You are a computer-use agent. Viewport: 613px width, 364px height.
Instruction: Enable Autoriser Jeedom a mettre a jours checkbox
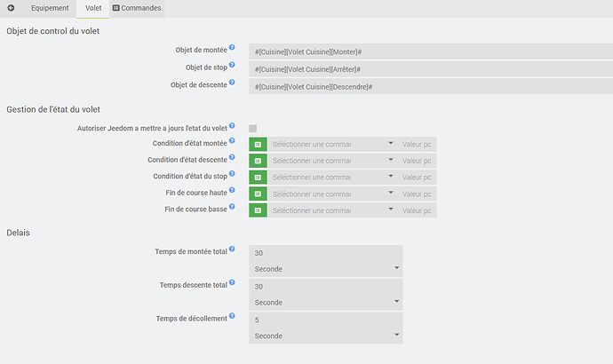[253, 129]
